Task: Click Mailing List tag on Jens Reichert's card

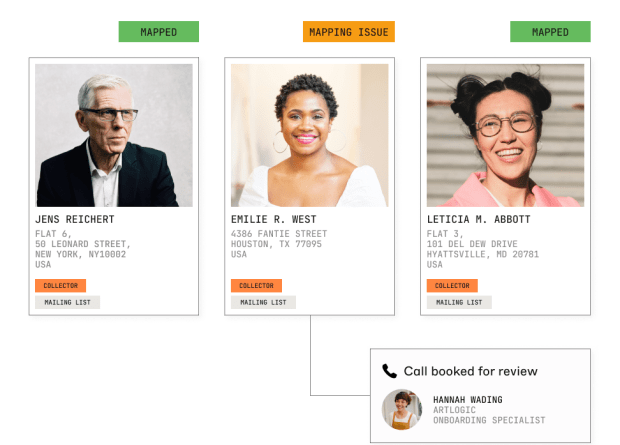Action: [67, 302]
